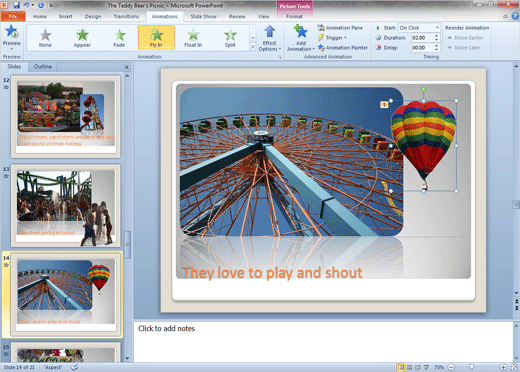Click Move Earlier in Reorder Animation
This screenshot has height=372, width=520.
[465, 38]
